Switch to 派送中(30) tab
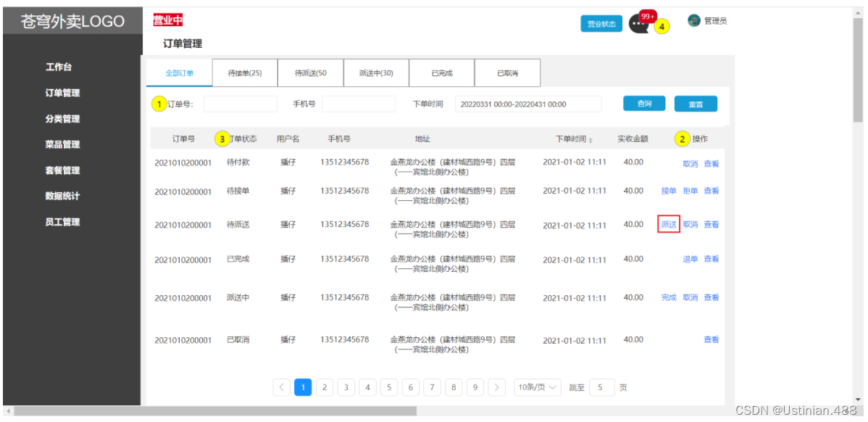This screenshot has height=422, width=868. tap(376, 73)
